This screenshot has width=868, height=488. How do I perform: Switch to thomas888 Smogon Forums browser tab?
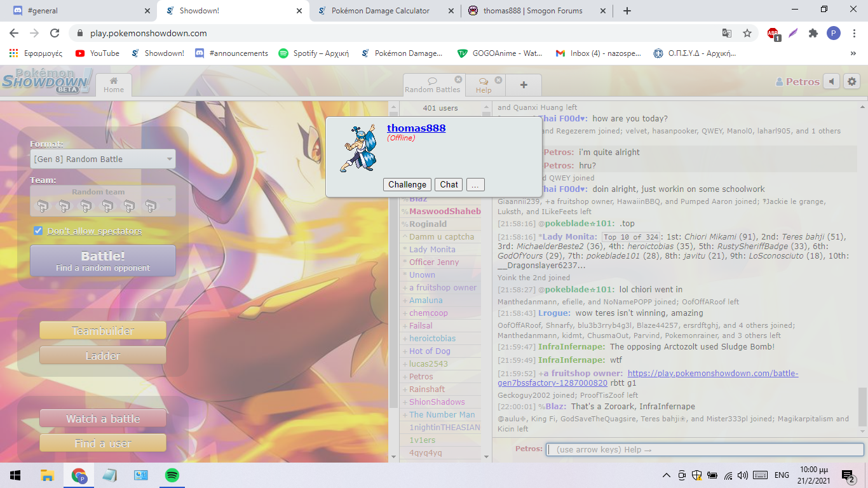(537, 10)
